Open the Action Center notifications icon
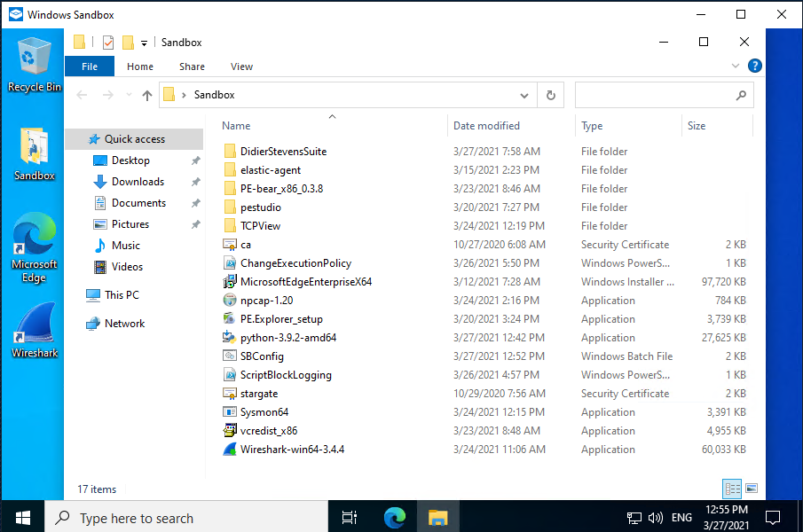 click(772, 518)
